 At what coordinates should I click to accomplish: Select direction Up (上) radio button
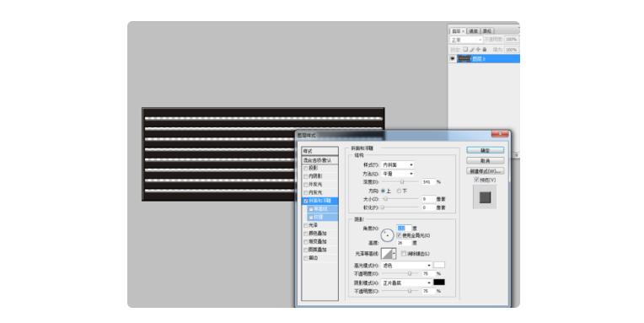384,191
